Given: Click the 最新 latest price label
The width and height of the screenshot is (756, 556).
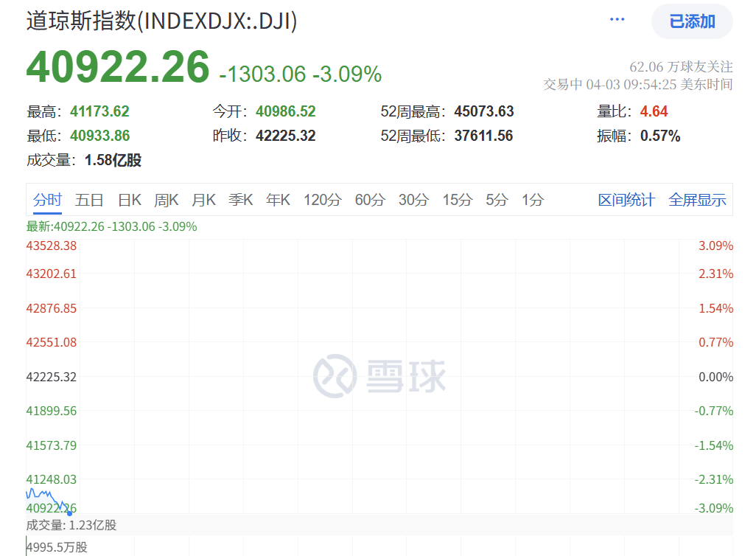Looking at the screenshot, I should (x=35, y=226).
